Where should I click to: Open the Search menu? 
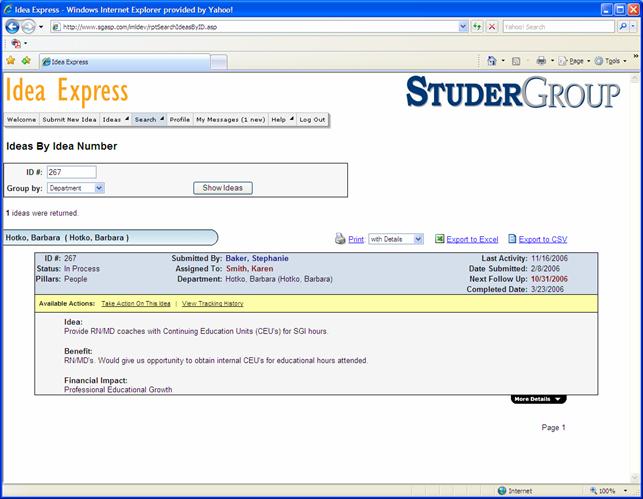point(149,119)
